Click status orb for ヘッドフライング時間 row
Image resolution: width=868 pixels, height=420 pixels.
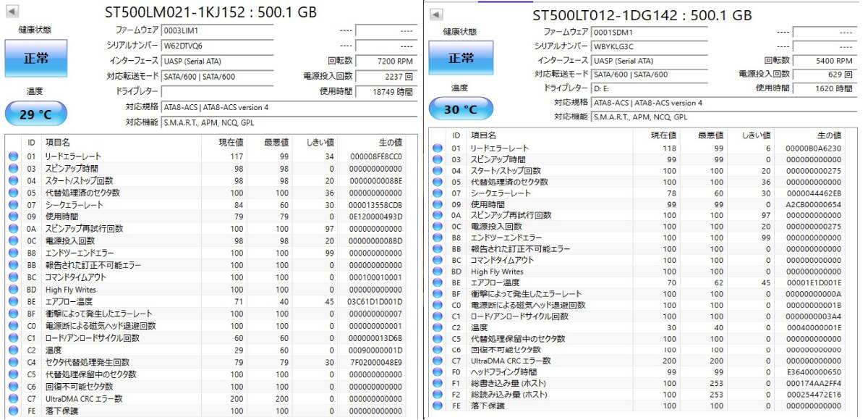coord(437,372)
